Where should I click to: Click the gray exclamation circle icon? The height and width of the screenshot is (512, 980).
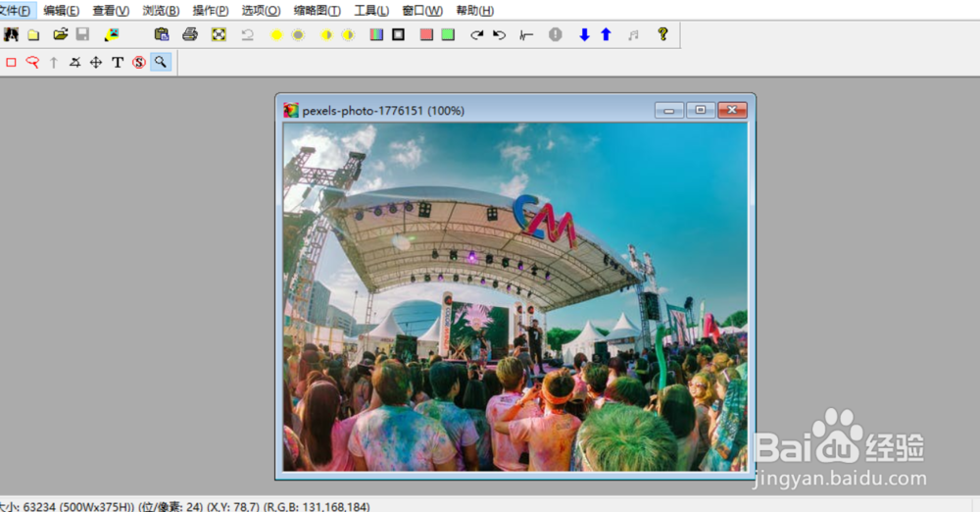pos(555,34)
